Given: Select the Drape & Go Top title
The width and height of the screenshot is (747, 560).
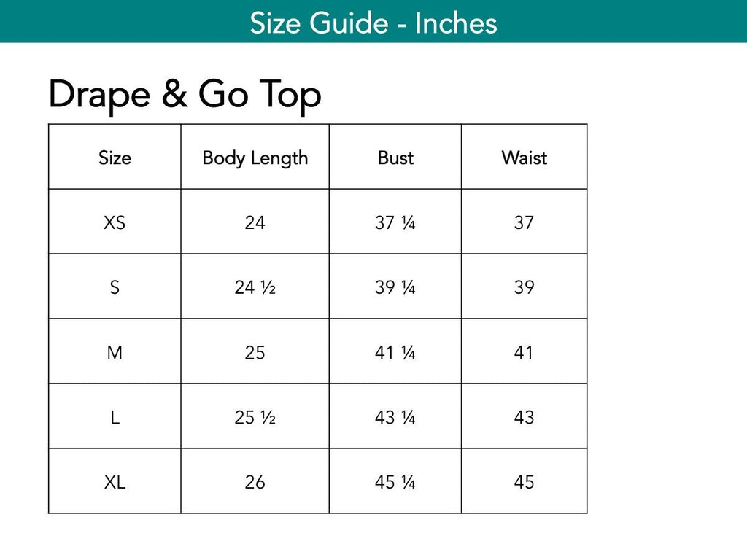Looking at the screenshot, I should coord(185,96).
